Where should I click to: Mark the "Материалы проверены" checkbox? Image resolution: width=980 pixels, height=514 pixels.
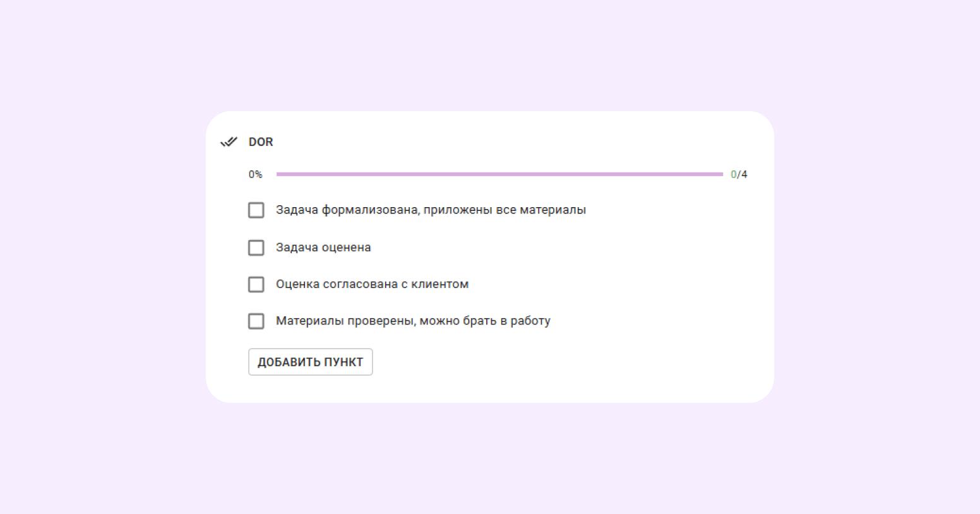pos(256,321)
